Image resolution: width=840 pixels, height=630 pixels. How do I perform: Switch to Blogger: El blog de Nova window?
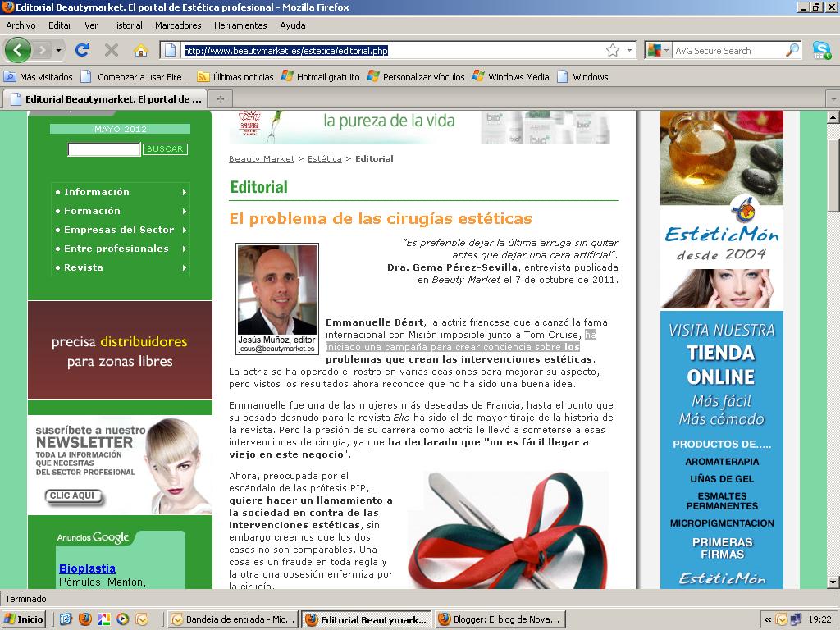pyautogui.click(x=500, y=619)
